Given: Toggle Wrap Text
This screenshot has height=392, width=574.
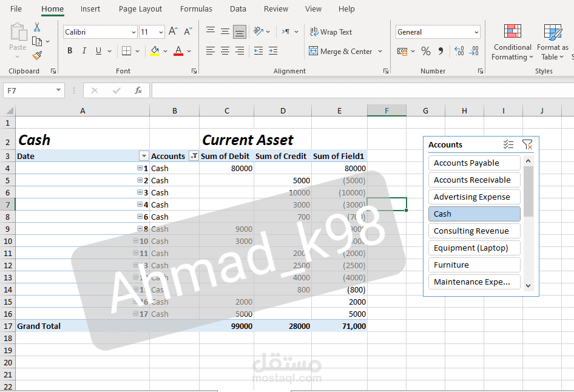Looking at the screenshot, I should coord(331,32).
